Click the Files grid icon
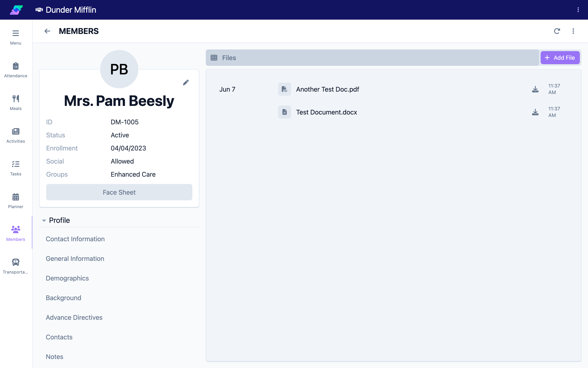The height and width of the screenshot is (368, 588). (x=214, y=58)
